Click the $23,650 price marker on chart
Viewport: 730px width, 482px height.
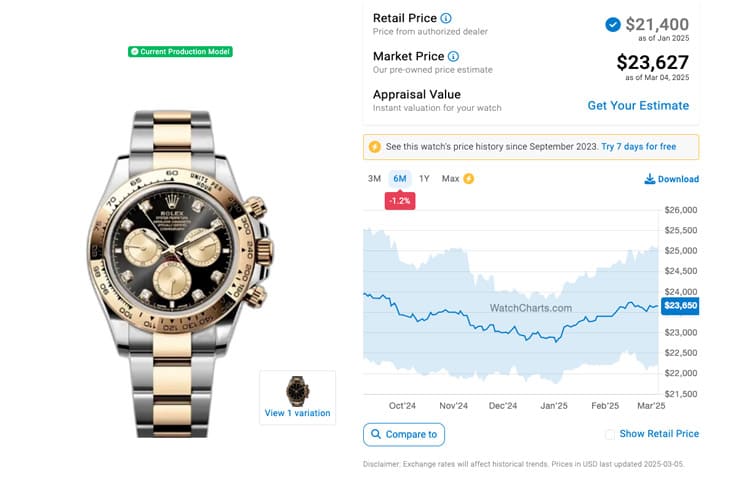680,306
